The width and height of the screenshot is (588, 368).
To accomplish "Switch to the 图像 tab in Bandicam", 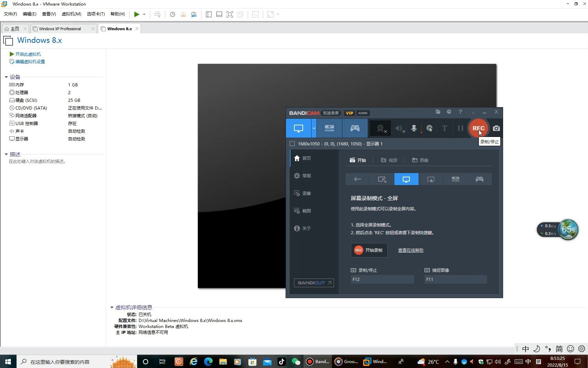I will (420, 160).
